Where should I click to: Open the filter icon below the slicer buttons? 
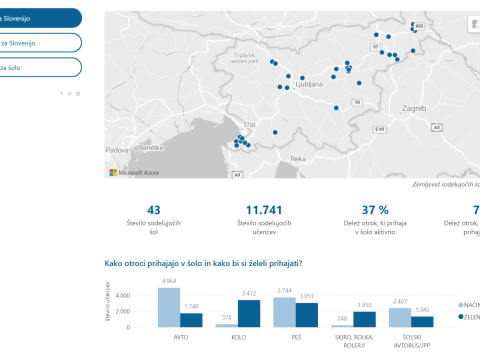[61, 93]
